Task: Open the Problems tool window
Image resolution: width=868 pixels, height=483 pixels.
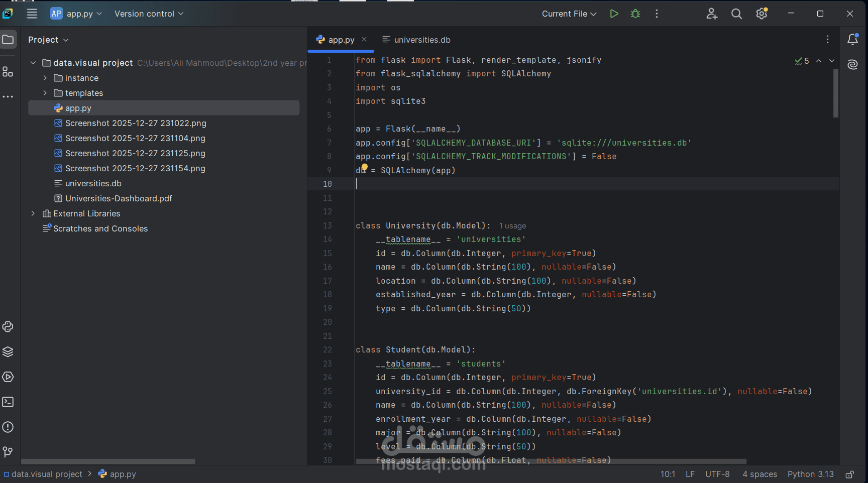Action: (x=8, y=427)
